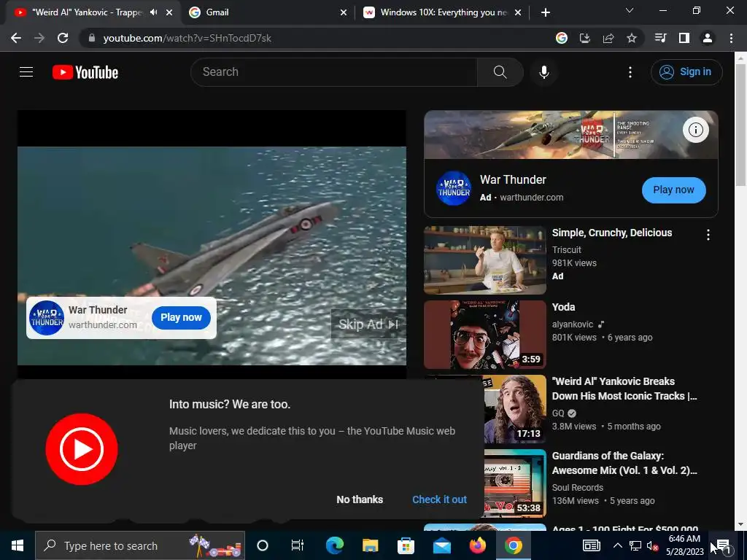The image size is (747, 560).
Task: Open the Windows Start menu
Action: [18, 545]
